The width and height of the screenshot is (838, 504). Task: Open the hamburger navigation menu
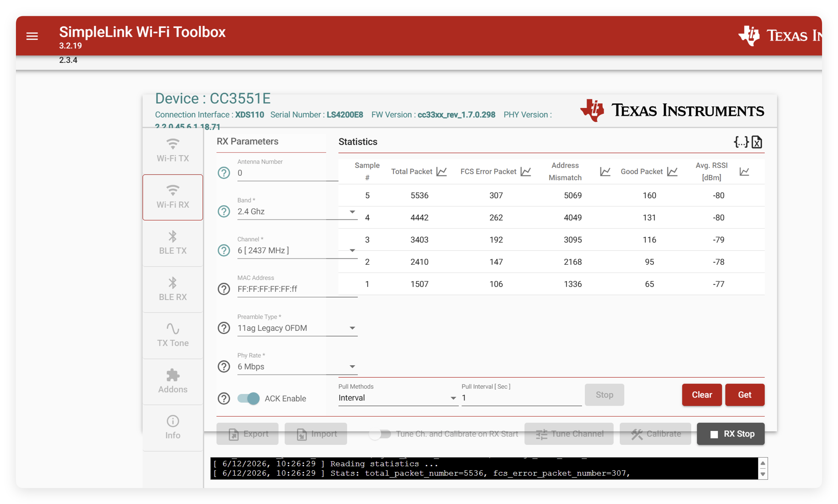pos(32,36)
